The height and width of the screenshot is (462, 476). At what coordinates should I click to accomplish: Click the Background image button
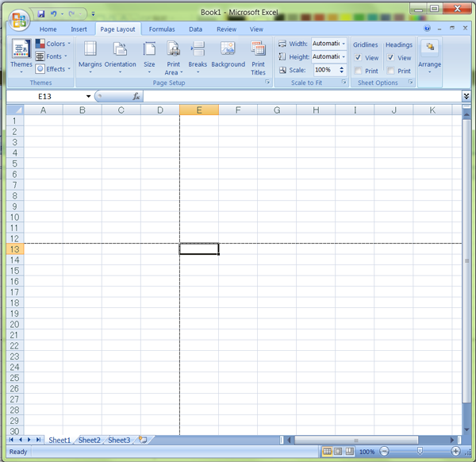click(228, 55)
